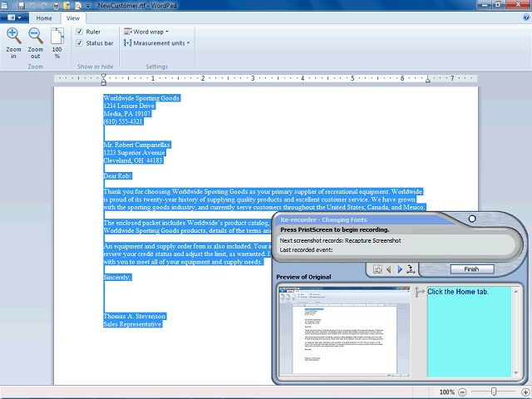Click the 'Sales Representative' title line
Viewport: 532px width, 399px height.
point(133,324)
